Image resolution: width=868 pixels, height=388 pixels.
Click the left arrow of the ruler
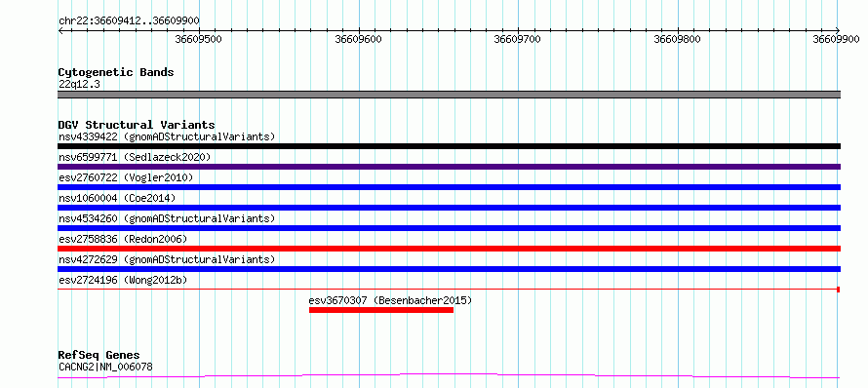pos(60,30)
